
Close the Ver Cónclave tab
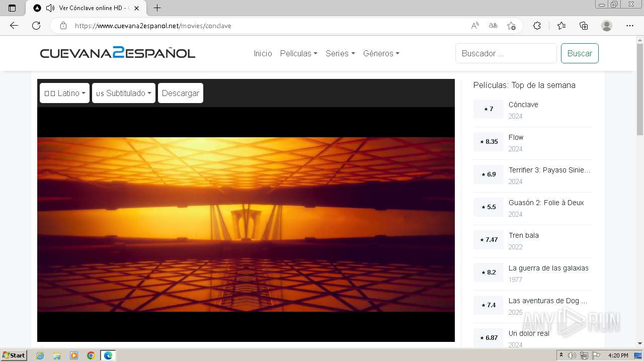tap(137, 8)
